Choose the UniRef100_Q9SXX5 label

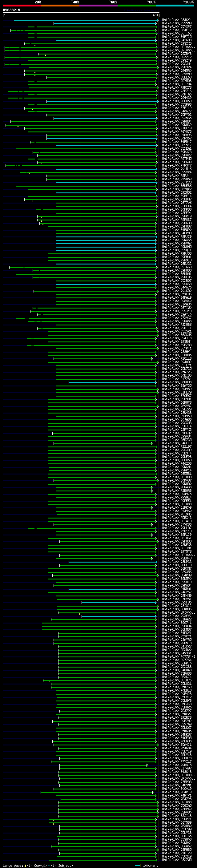click(x=177, y=43)
